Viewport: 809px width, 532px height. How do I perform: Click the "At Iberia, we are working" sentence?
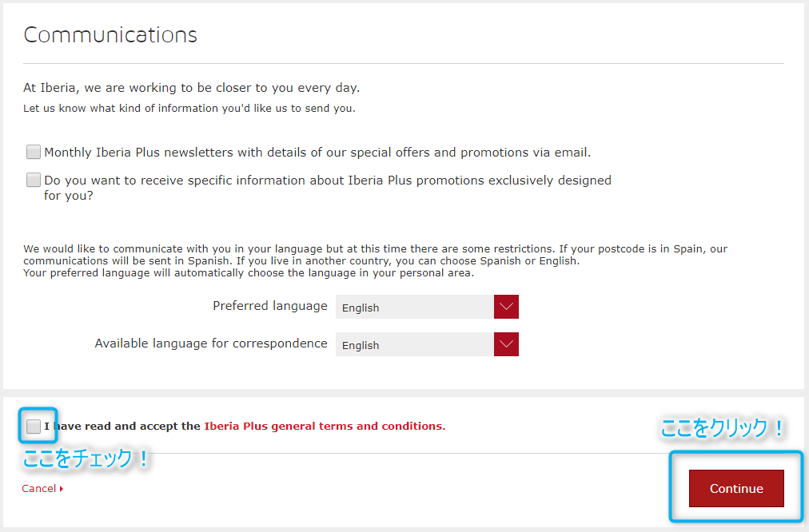point(192,88)
